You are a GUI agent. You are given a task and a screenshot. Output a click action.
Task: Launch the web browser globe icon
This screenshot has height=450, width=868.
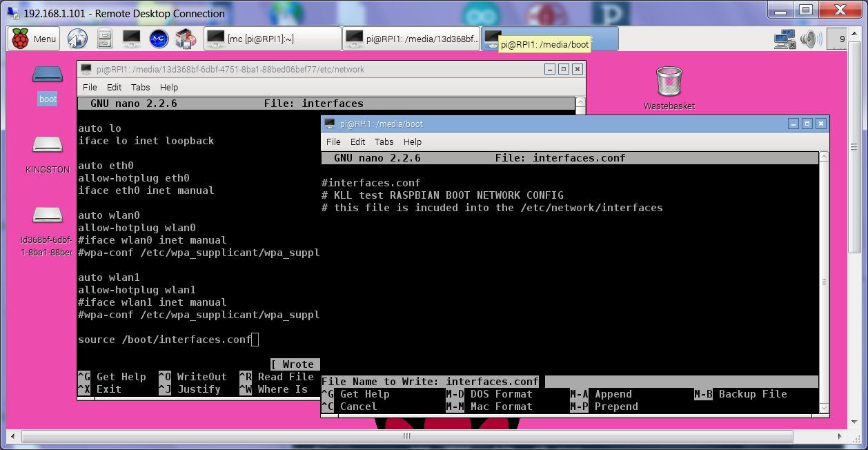77,39
